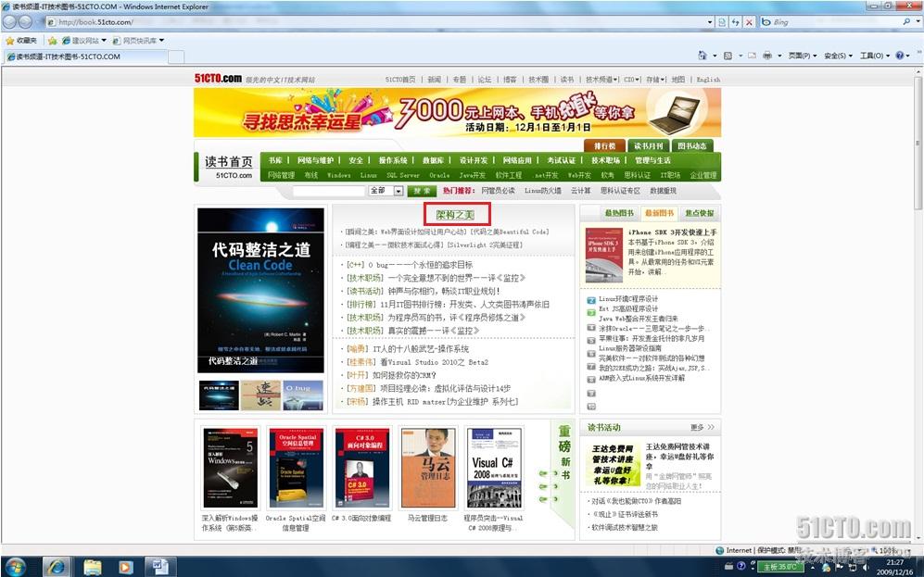Screen dimensions: 924x577
Task: Click the 论坛 link in top site nav
Action: [485, 80]
